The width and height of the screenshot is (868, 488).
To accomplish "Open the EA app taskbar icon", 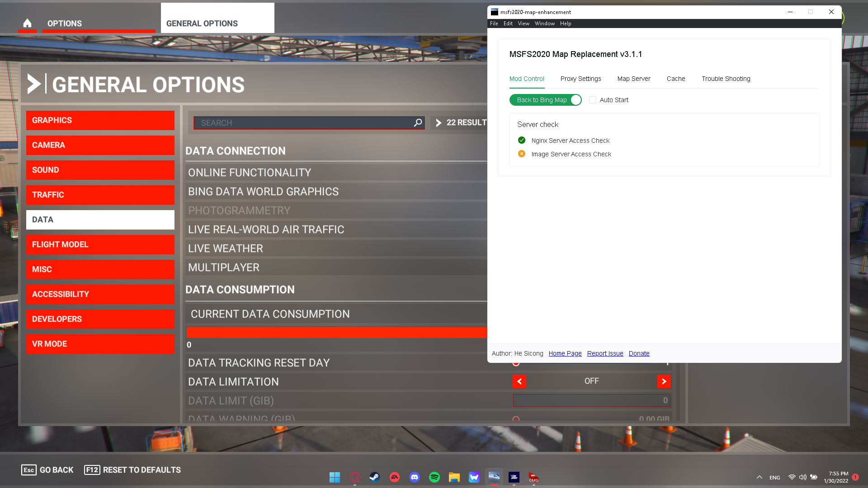I will tap(394, 477).
